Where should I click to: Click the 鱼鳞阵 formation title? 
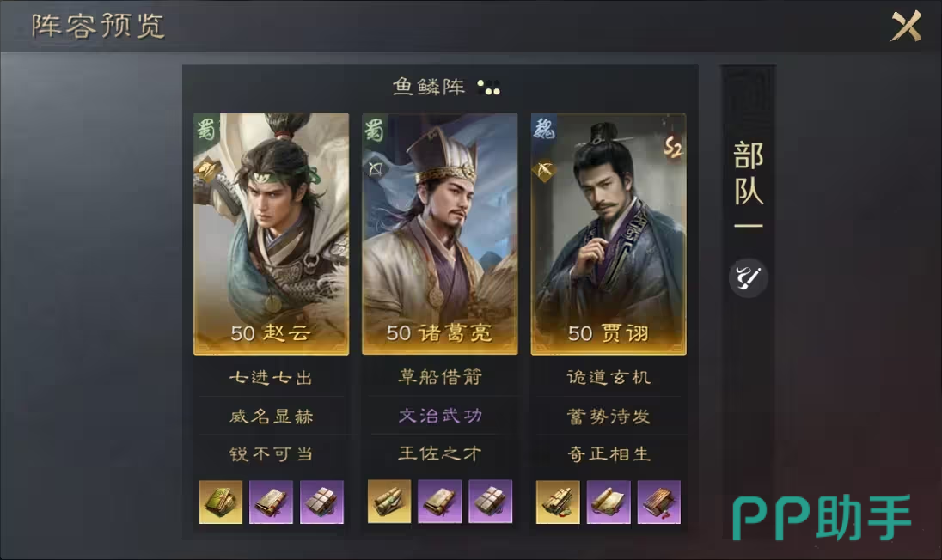428,87
